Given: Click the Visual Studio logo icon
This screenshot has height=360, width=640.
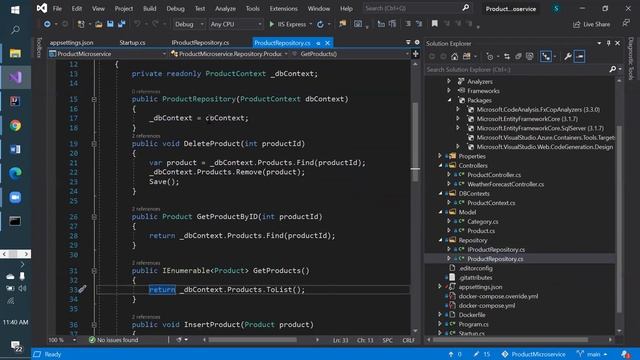Looking at the screenshot, I should 42,8.
